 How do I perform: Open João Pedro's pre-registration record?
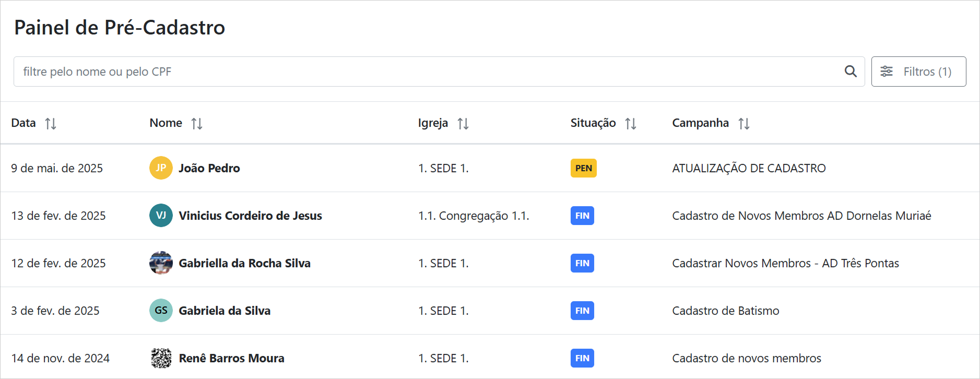(x=209, y=168)
